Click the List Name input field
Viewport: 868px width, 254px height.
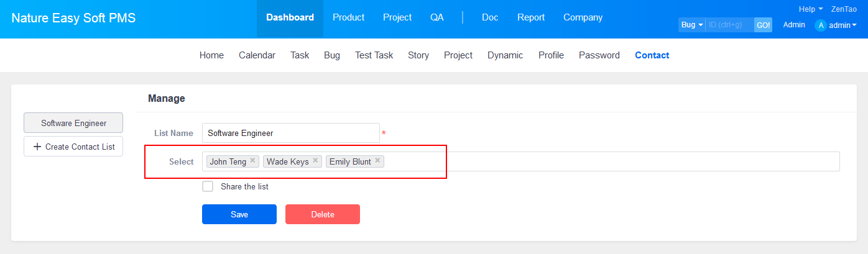(290, 133)
